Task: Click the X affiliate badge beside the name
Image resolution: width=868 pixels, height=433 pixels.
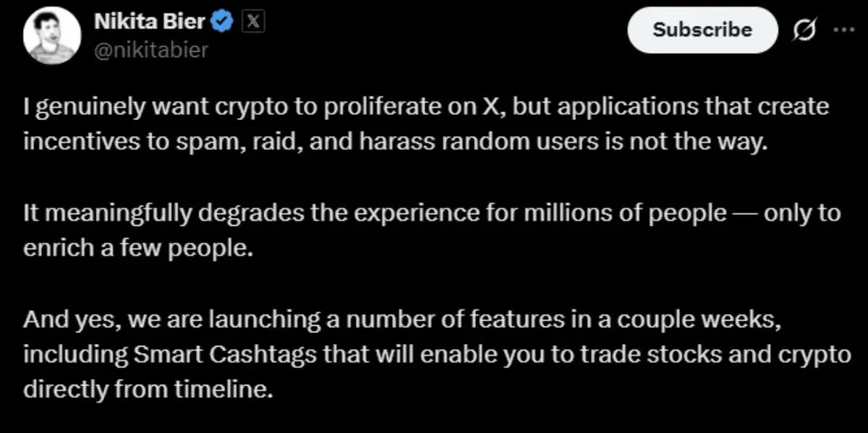Action: (x=252, y=23)
